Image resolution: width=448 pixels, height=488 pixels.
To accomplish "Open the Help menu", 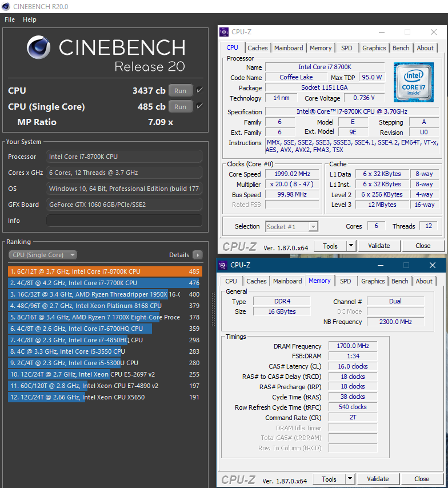I will click(30, 19).
